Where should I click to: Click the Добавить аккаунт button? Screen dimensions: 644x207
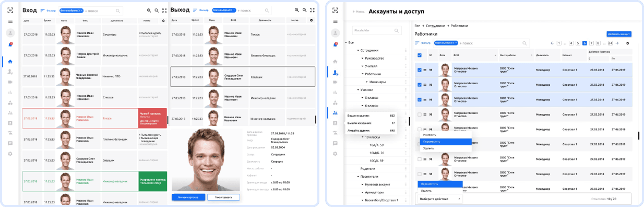[x=618, y=33]
